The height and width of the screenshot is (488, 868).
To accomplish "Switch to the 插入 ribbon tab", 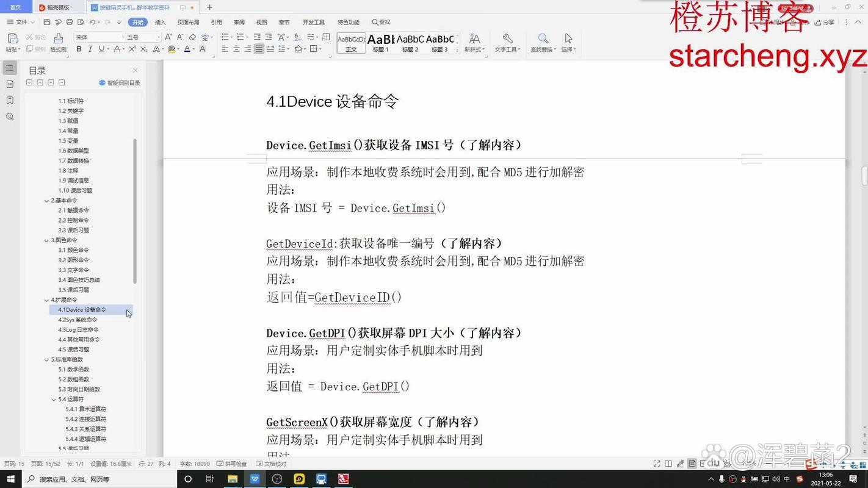I will tap(161, 22).
